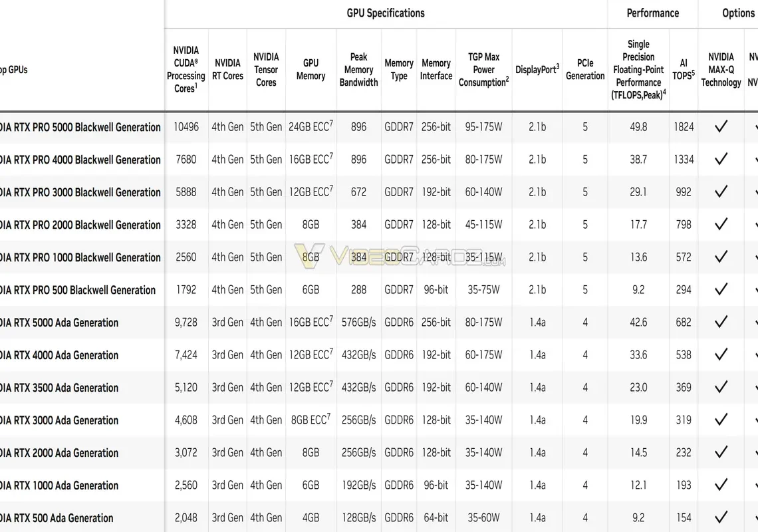Click the 154 AI TOPS value
Screen dimensions: 758x532
pyautogui.click(x=684, y=517)
